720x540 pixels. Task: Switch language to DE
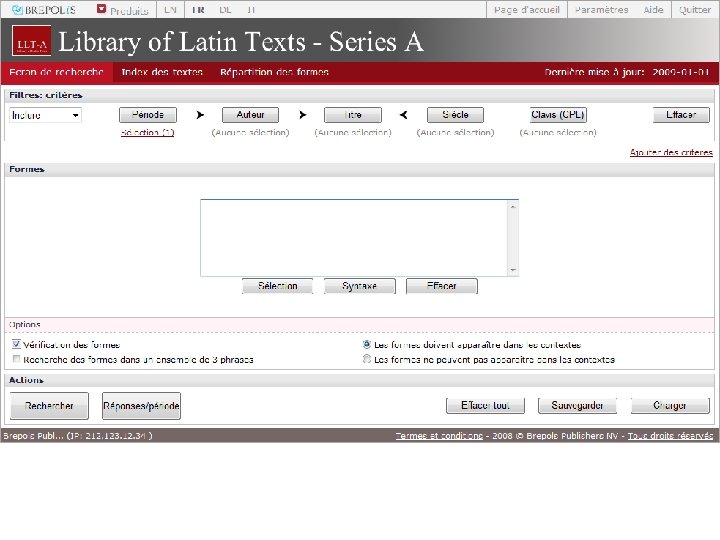coord(225,10)
